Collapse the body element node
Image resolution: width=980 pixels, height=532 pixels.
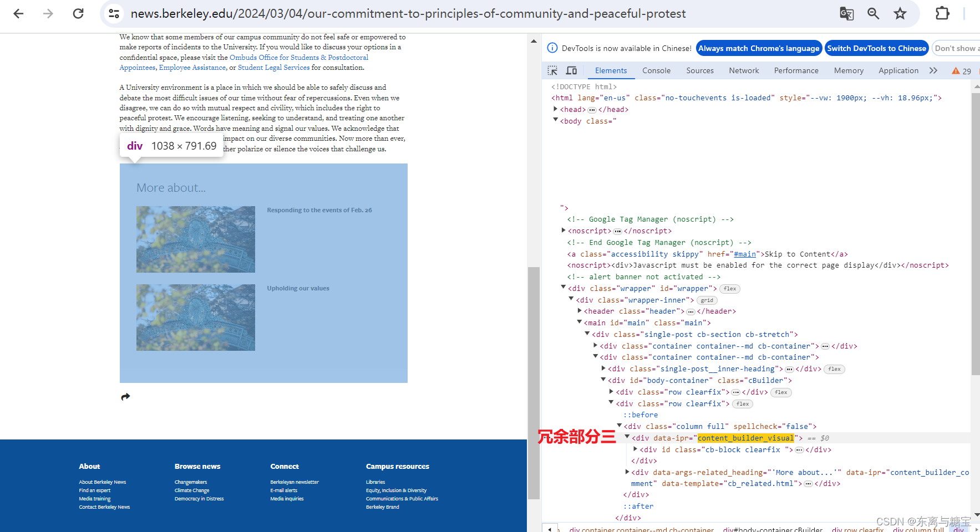(x=556, y=120)
